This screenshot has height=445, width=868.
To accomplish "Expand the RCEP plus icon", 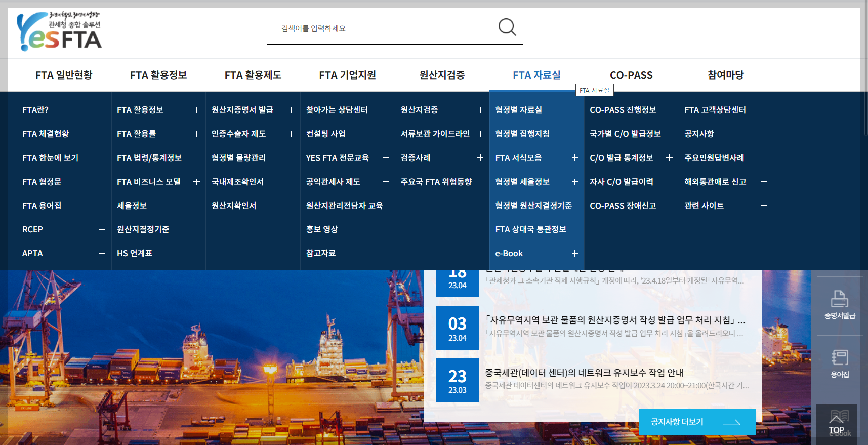I will point(102,229).
